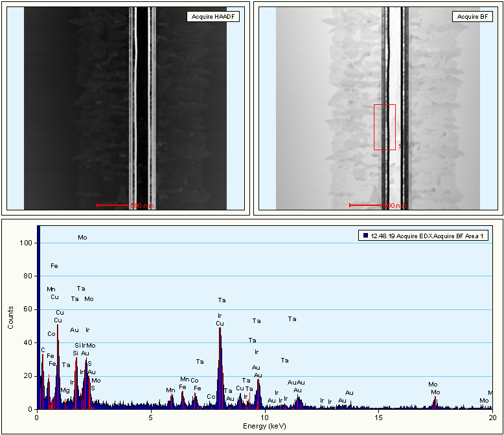This screenshot has width=504, height=435.
Task: Select the Au peak near 11.5 keV
Action: click(297, 401)
